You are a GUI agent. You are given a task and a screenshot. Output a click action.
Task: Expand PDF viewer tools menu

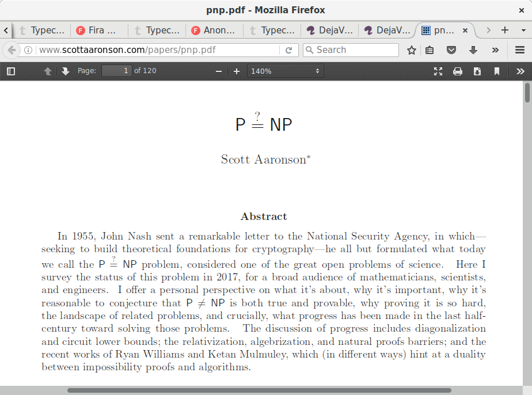point(520,71)
